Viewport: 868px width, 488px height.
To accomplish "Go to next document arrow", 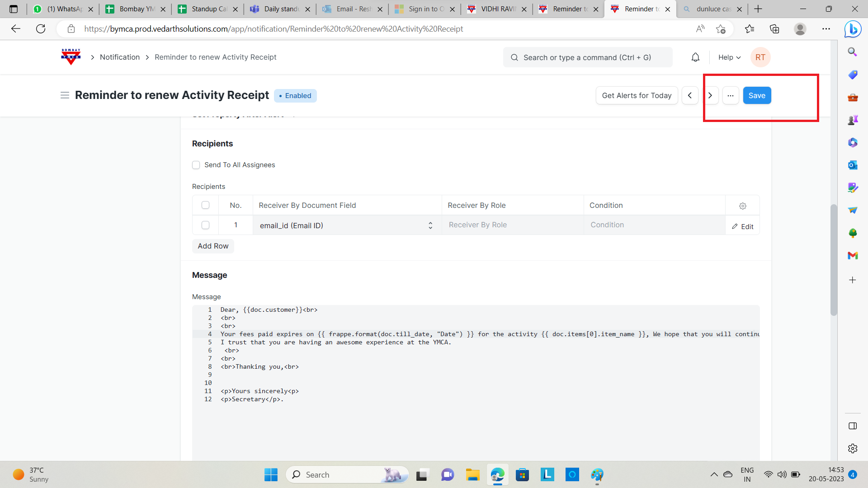I will (710, 95).
